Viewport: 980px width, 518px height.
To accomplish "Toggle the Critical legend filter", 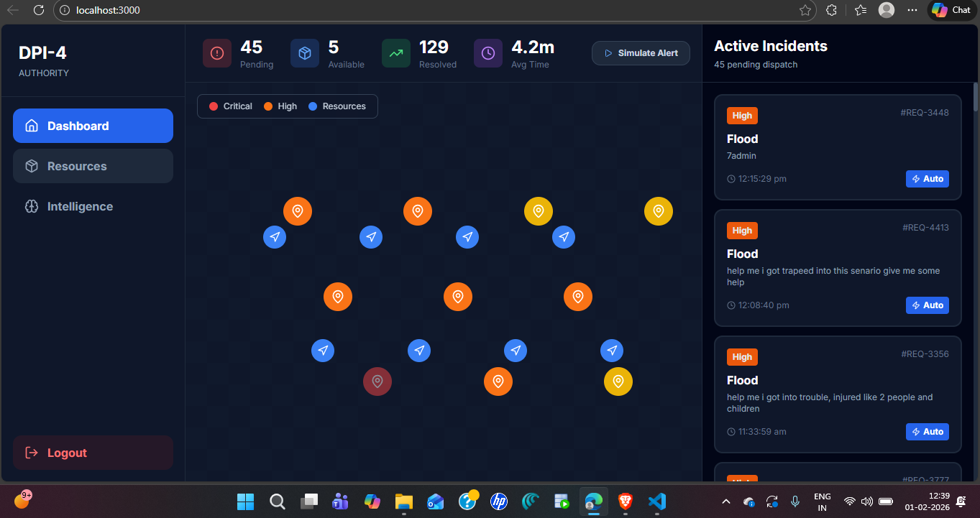I will [230, 106].
